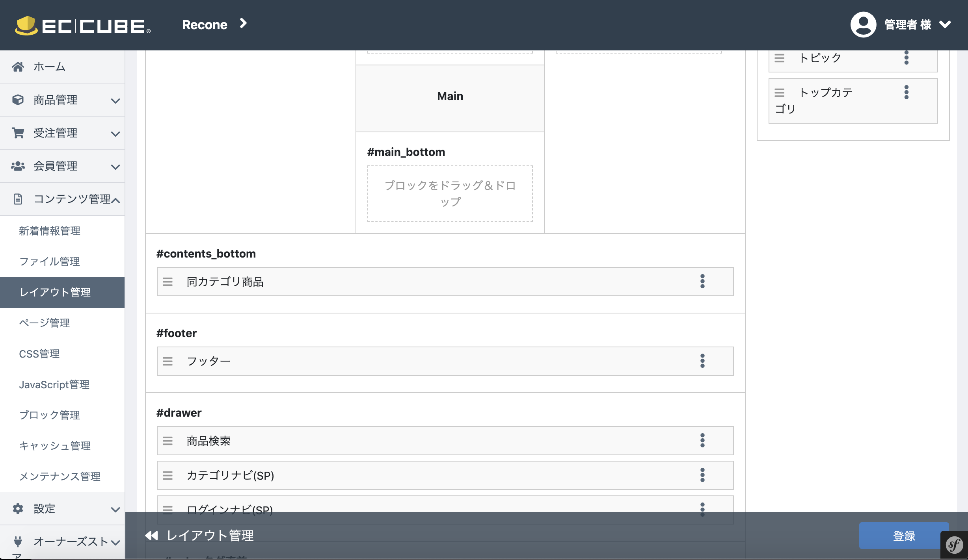
Task: Open options menu for カテゴリナビ(SP) block
Action: (702, 475)
